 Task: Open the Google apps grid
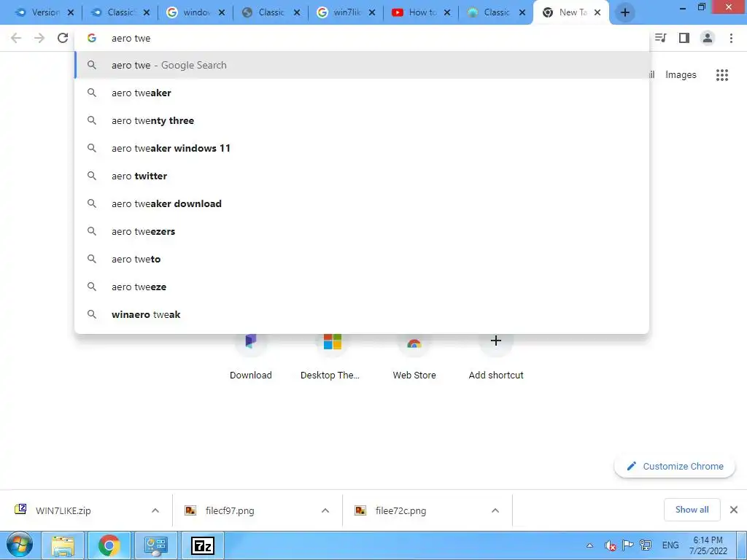[722, 75]
